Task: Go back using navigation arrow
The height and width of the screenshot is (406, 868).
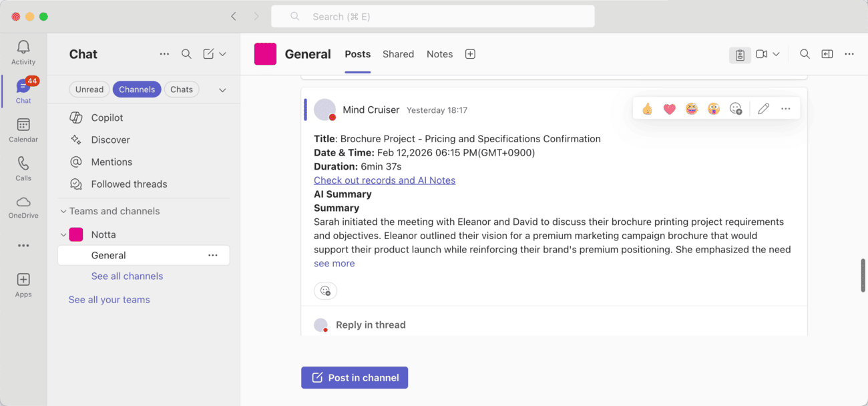Action: pyautogui.click(x=234, y=16)
